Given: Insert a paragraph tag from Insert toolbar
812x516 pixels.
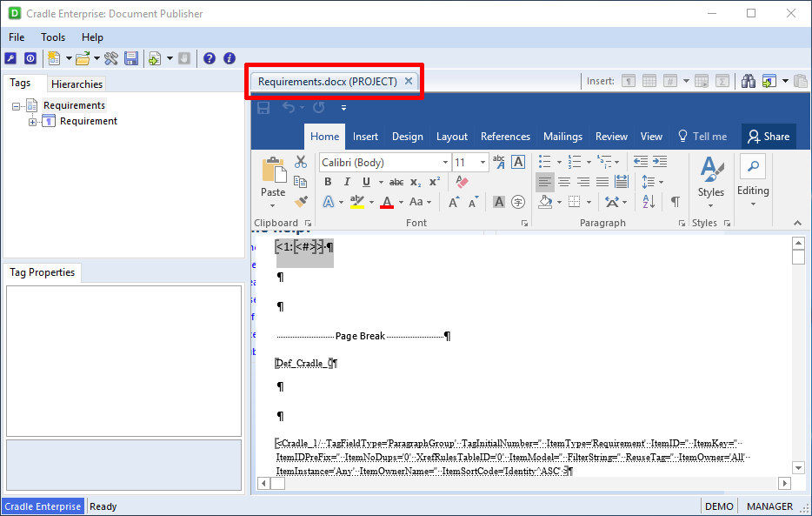Looking at the screenshot, I should (629, 81).
